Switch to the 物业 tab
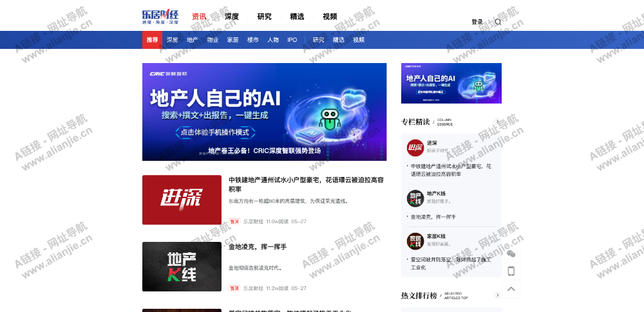 (x=213, y=40)
